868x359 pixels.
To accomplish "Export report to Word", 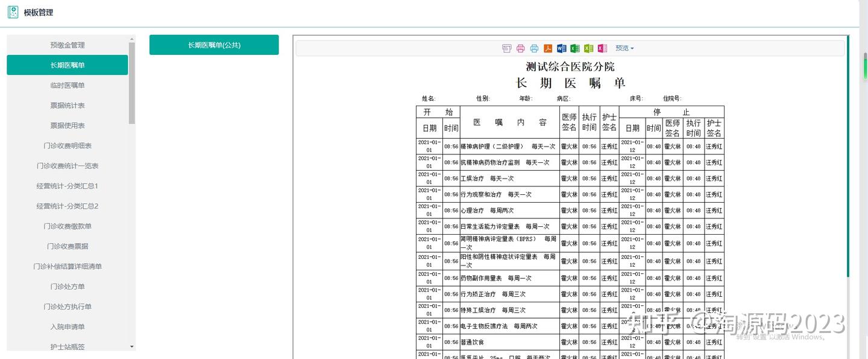I will pos(562,48).
